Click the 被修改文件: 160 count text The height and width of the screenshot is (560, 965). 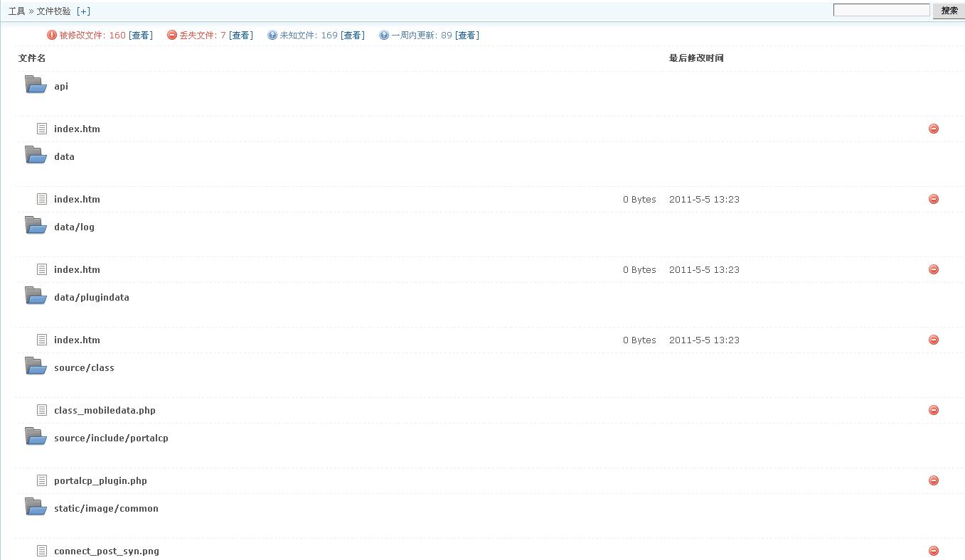tap(92, 35)
